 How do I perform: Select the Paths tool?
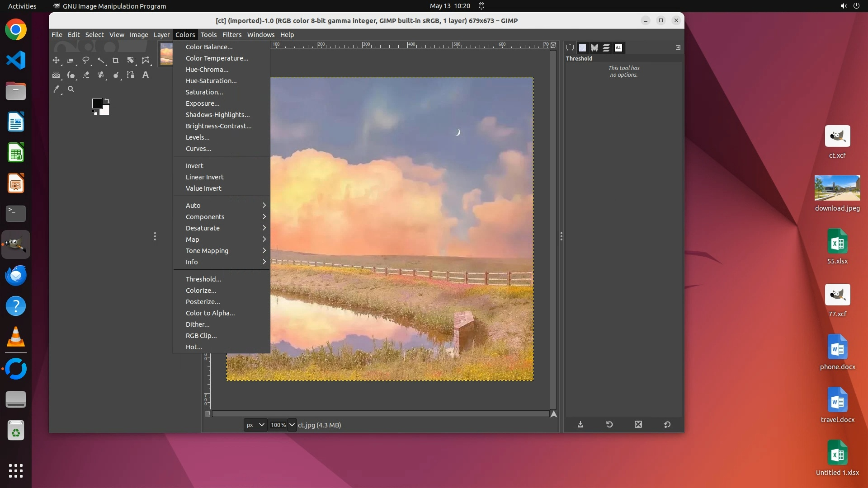(x=131, y=75)
